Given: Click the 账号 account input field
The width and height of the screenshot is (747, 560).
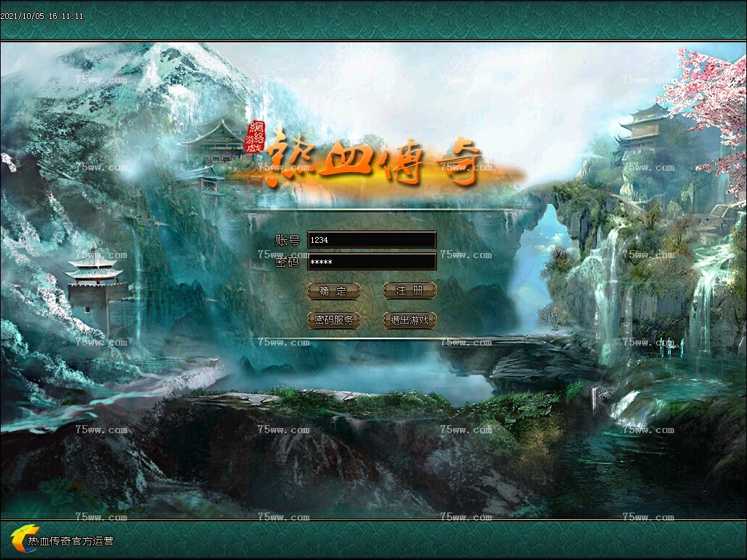Looking at the screenshot, I should 371,239.
